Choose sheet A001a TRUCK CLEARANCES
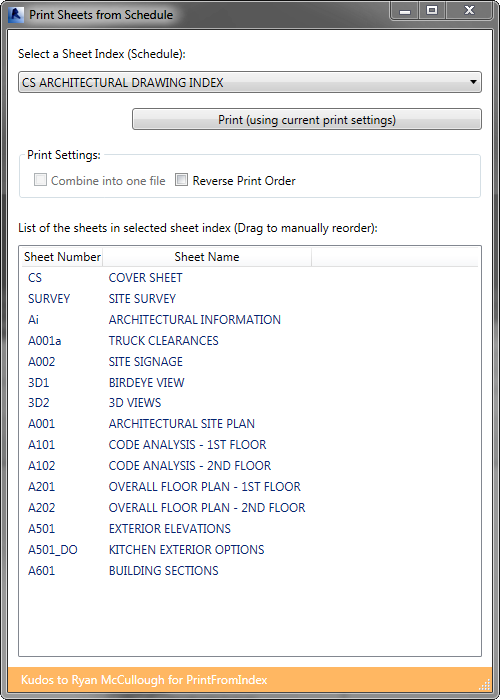The image size is (500, 700). (x=250, y=341)
